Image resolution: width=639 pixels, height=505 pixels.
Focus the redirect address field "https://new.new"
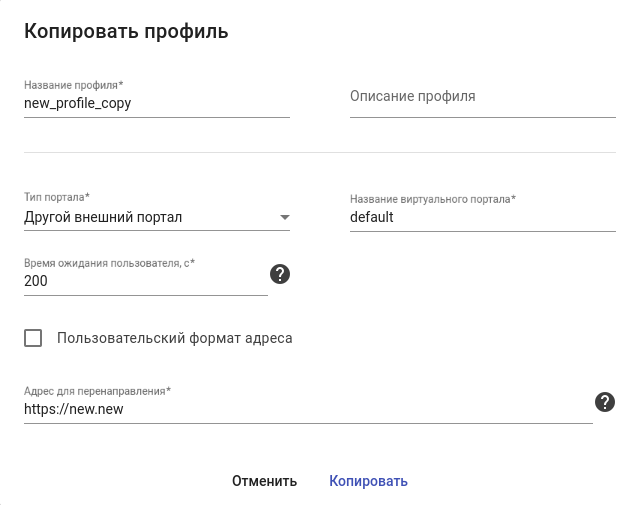[307, 409]
